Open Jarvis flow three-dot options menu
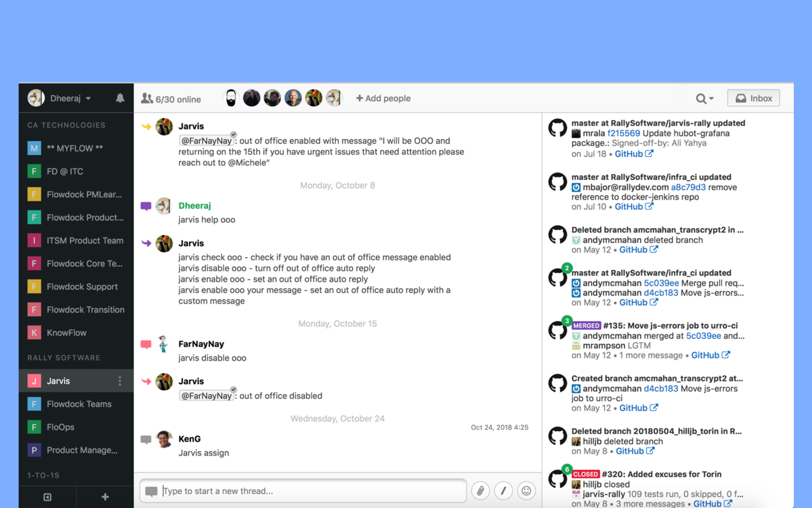Screen dimensions: 812x508 pos(120,381)
